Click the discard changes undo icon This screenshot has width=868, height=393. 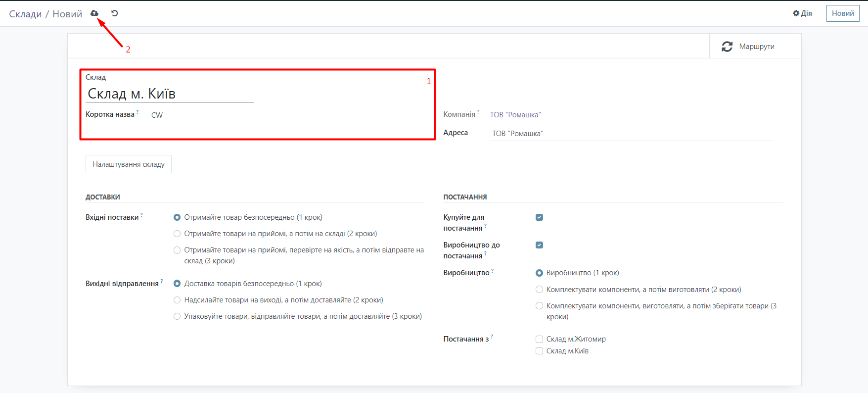click(x=115, y=13)
